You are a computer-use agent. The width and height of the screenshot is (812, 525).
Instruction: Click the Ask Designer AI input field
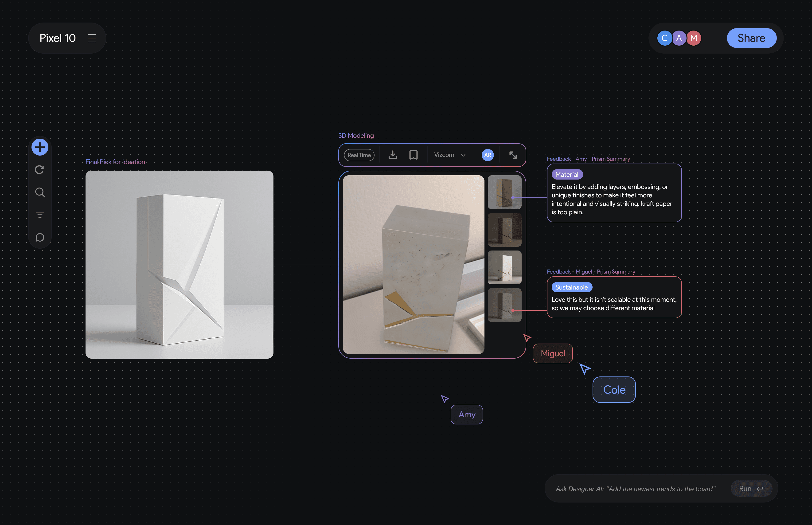pos(636,489)
